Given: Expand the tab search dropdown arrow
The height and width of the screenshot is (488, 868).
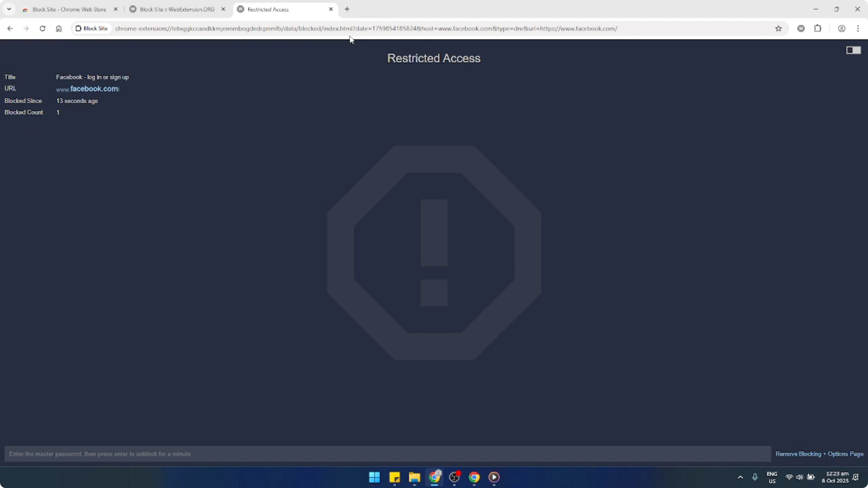Looking at the screenshot, I should click(9, 9).
